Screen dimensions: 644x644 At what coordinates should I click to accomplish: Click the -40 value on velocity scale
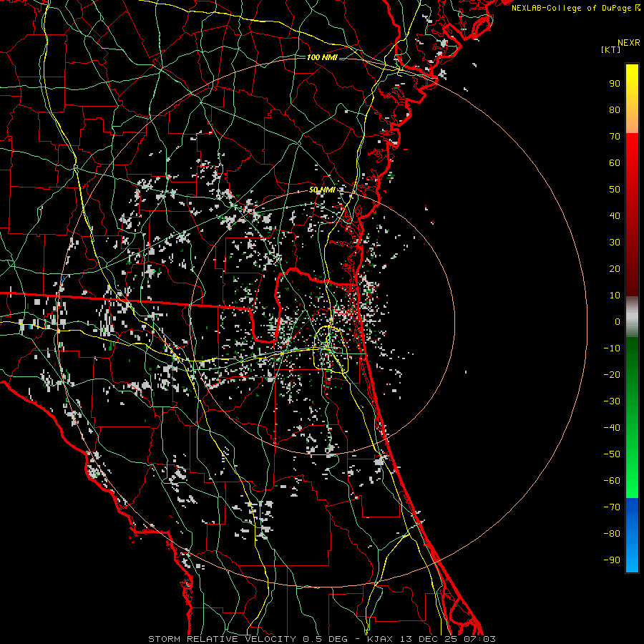point(612,428)
